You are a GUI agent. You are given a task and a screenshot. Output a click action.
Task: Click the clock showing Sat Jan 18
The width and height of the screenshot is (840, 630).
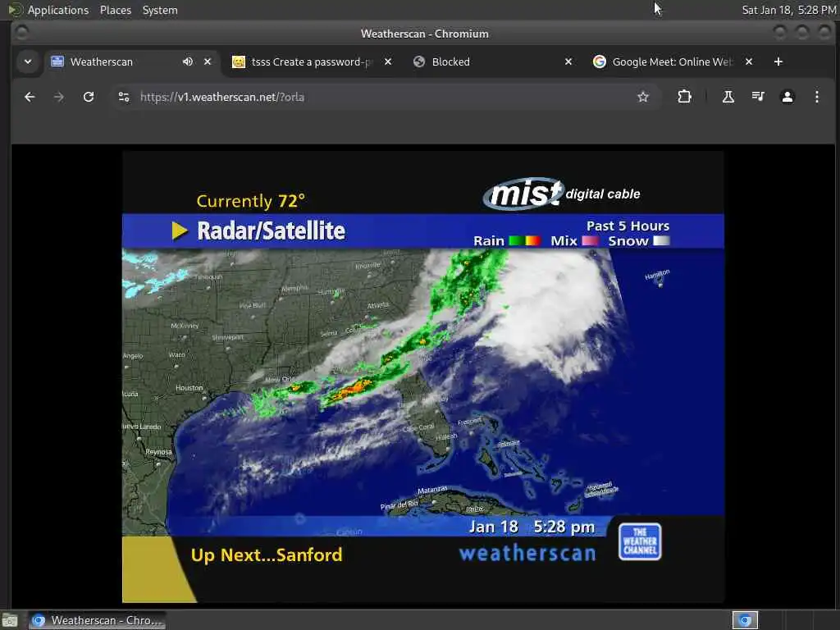coord(788,10)
